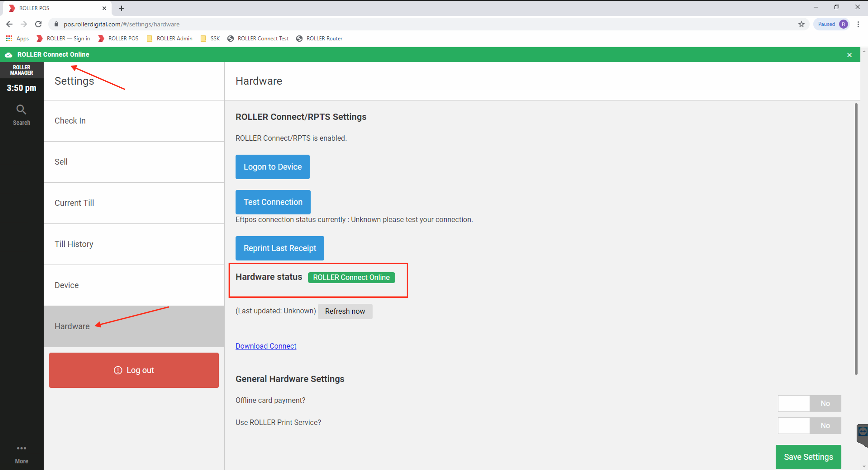This screenshot has height=470, width=868.
Task: Click the ROLLER Connect Online status badge
Action: tap(351, 277)
